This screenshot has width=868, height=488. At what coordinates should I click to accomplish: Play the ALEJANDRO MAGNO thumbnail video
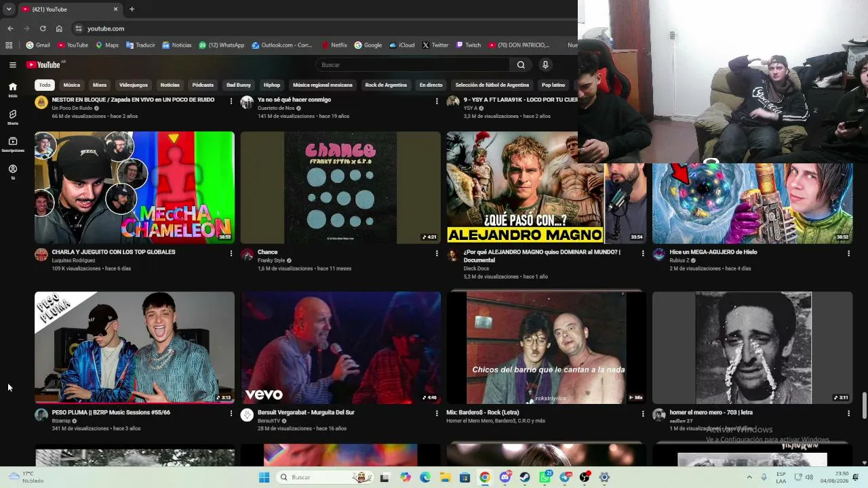pyautogui.click(x=547, y=188)
